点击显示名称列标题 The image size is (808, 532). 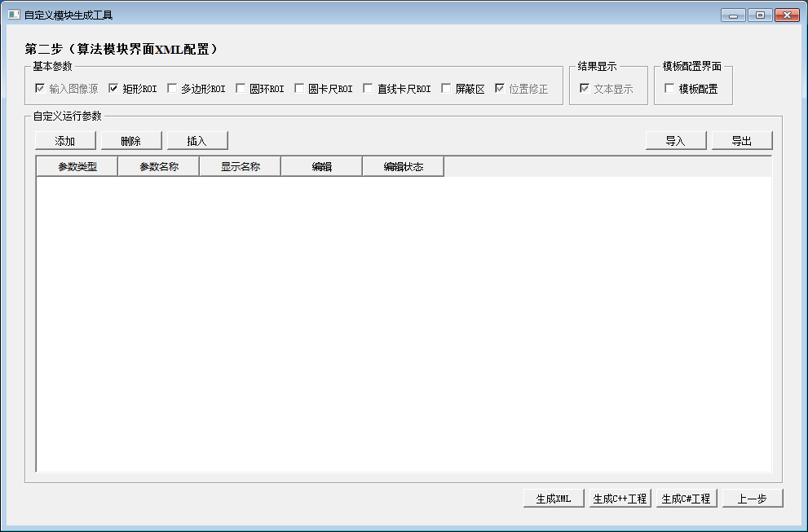240,165
